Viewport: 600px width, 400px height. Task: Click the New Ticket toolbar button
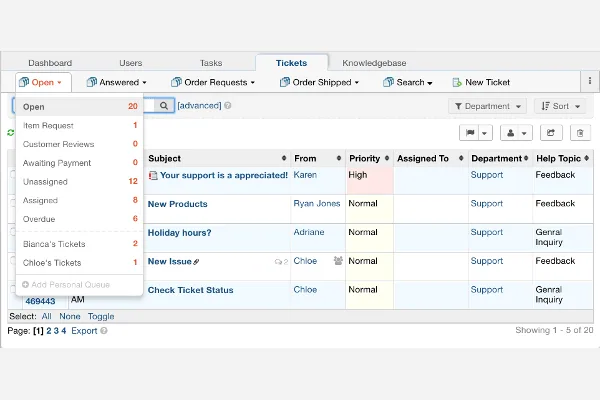(481, 82)
